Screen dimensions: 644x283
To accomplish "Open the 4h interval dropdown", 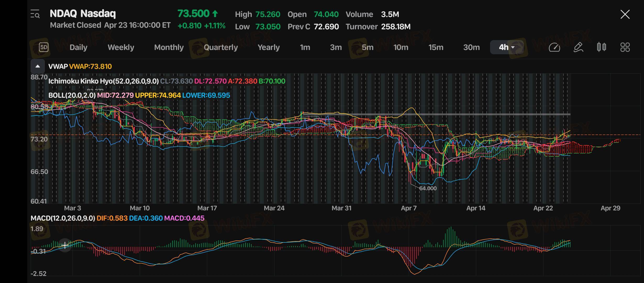I will click(507, 47).
